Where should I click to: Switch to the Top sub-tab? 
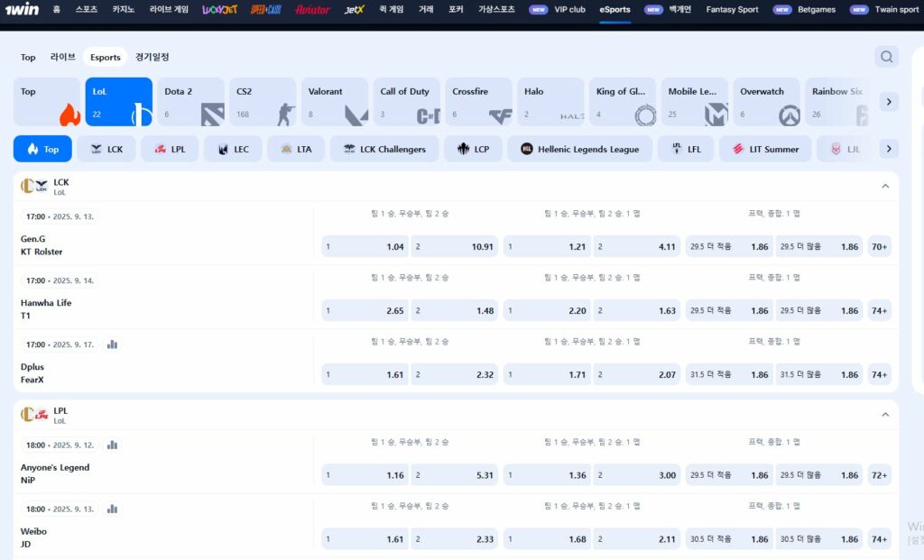tap(28, 57)
